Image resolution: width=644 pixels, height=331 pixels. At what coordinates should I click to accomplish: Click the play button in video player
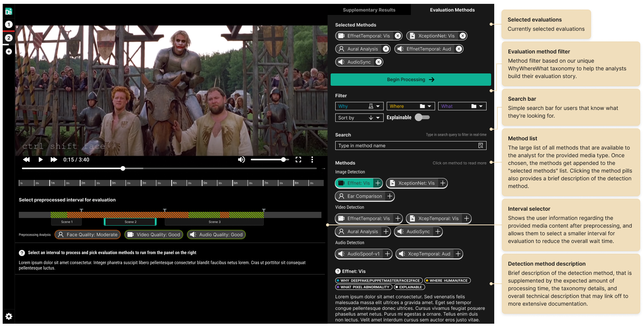pyautogui.click(x=40, y=160)
